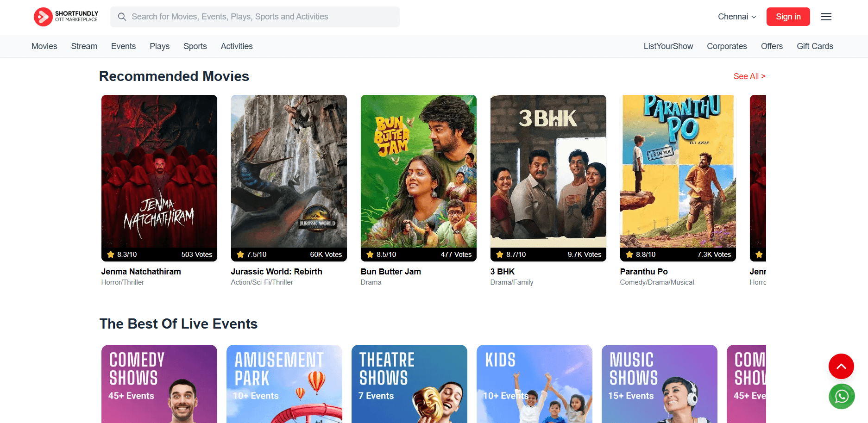Click the star rating icon on Jenma Natchathiram
Viewport: 868px width, 423px height.
tap(111, 255)
